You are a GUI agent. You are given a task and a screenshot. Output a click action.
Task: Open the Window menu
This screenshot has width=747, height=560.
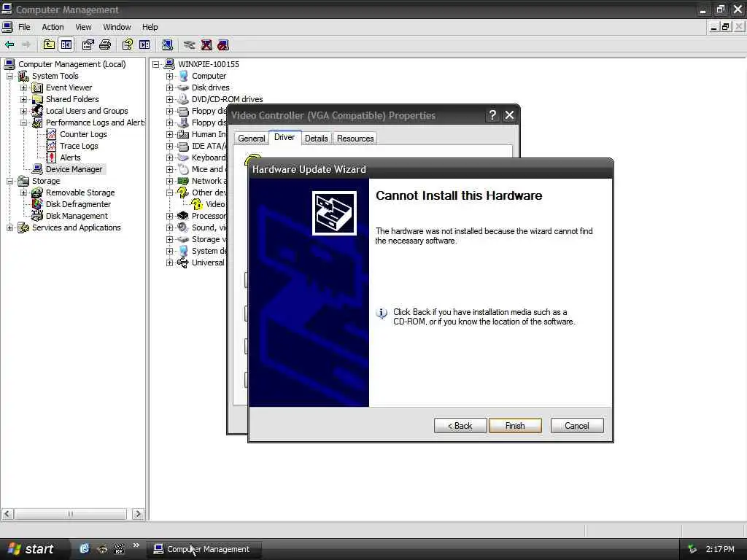tap(117, 27)
